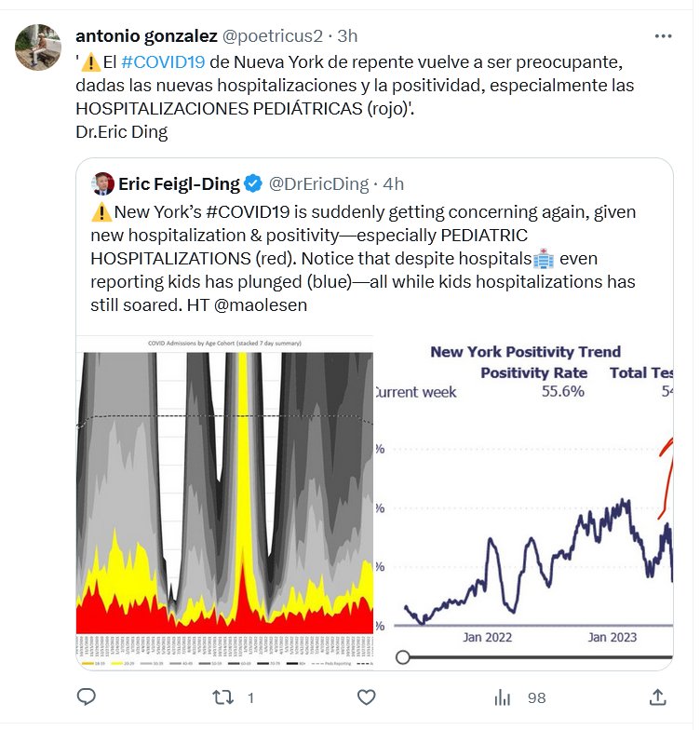Viewport: 700px width, 730px height.
Task: Click the Eric Feigl-Ding quoted author name
Action: (179, 183)
